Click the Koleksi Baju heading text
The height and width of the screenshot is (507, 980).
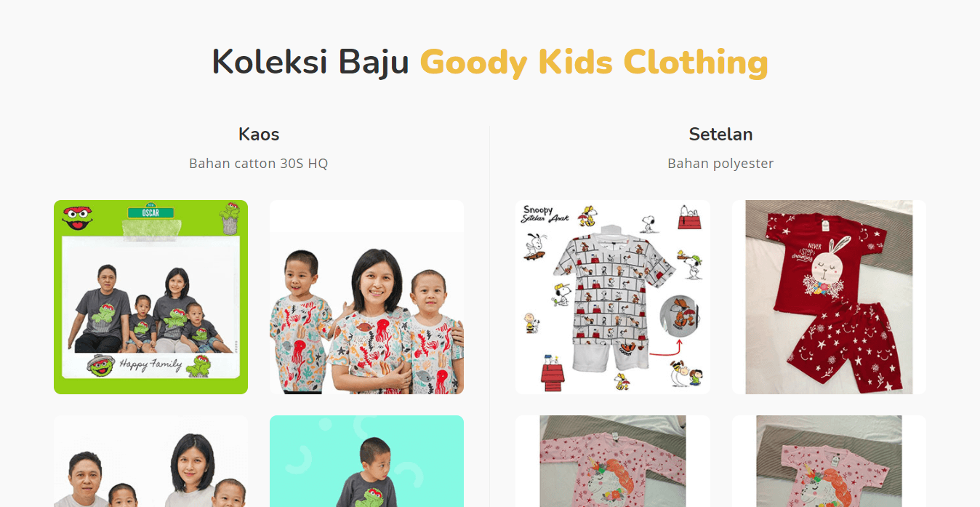310,63
